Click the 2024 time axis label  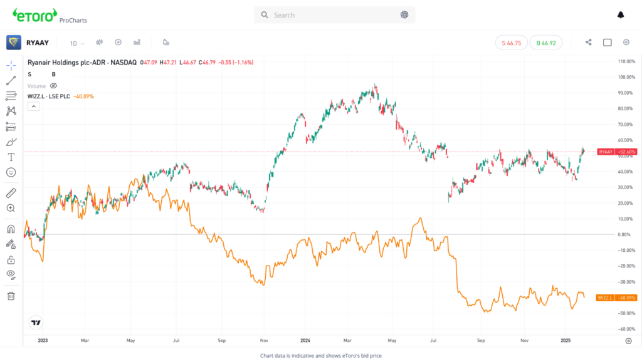(305, 340)
